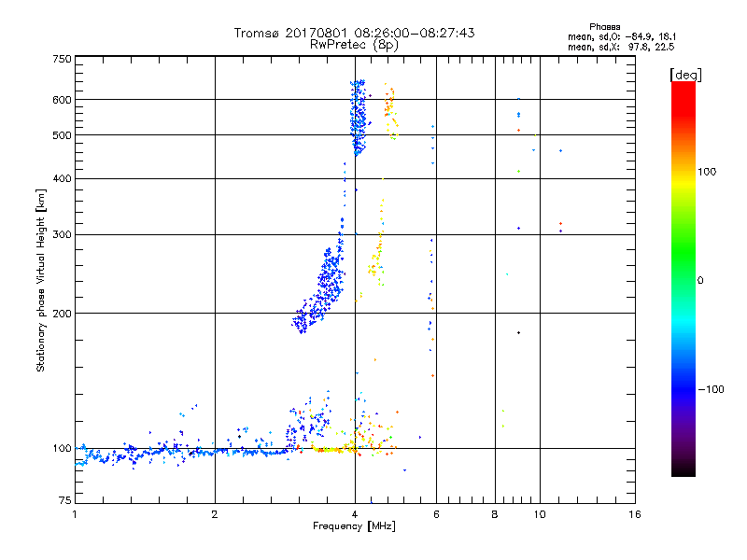Click the x-axis tick label "4"
The image size is (747, 560).
click(x=355, y=514)
